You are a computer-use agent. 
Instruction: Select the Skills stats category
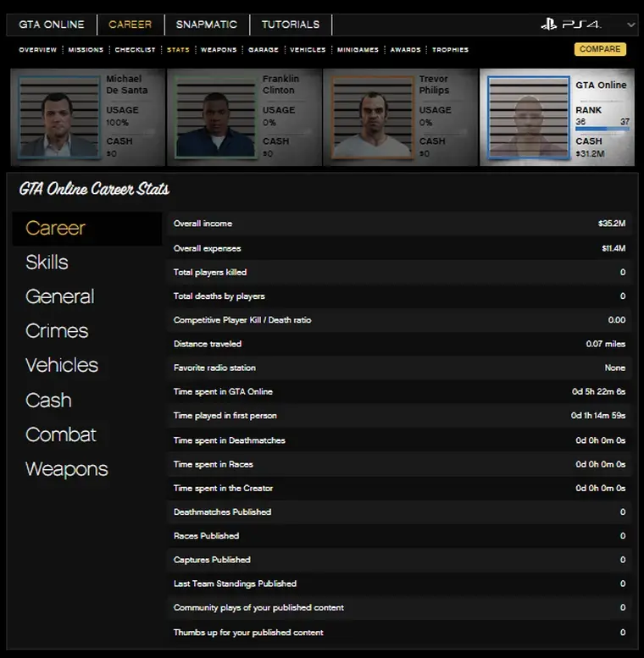click(47, 263)
